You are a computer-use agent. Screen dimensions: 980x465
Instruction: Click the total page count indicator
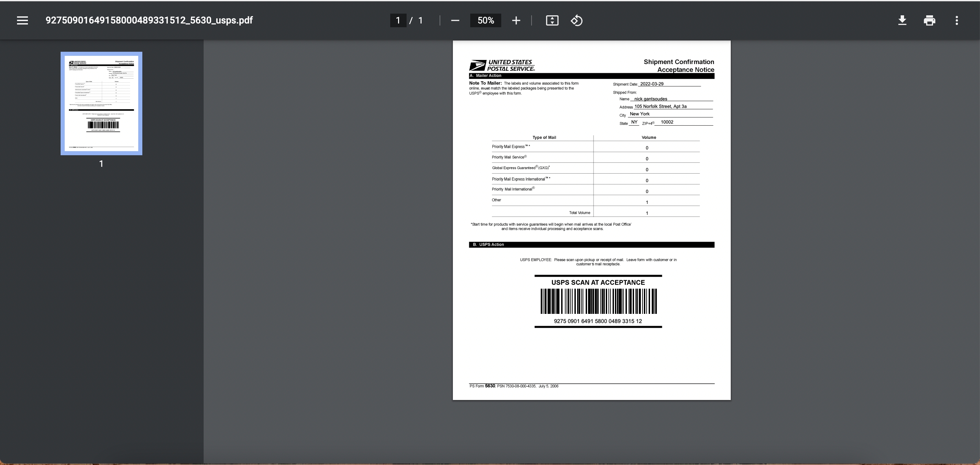coord(421,20)
